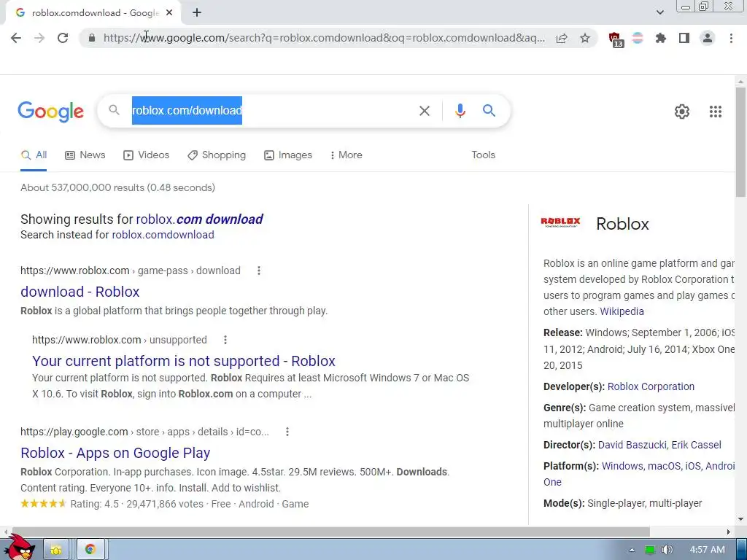Viewport: 747px width, 560px height.
Task: Select the All results tab
Action: pos(34,155)
